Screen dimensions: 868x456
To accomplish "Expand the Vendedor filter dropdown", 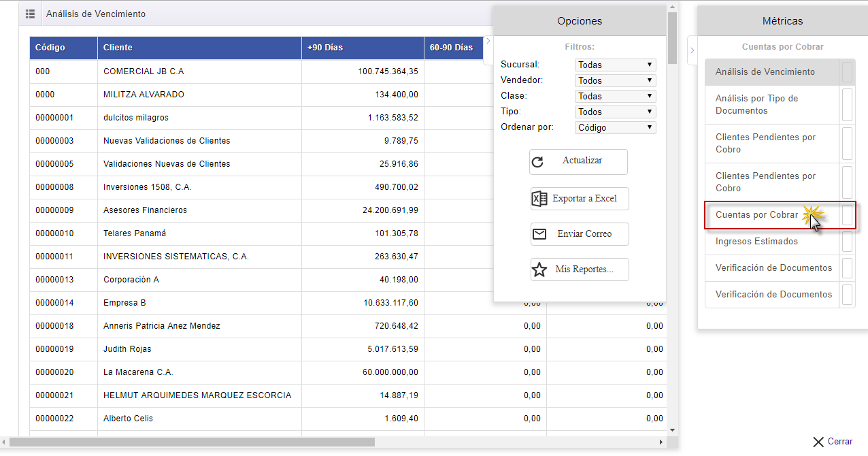I will [x=615, y=80].
